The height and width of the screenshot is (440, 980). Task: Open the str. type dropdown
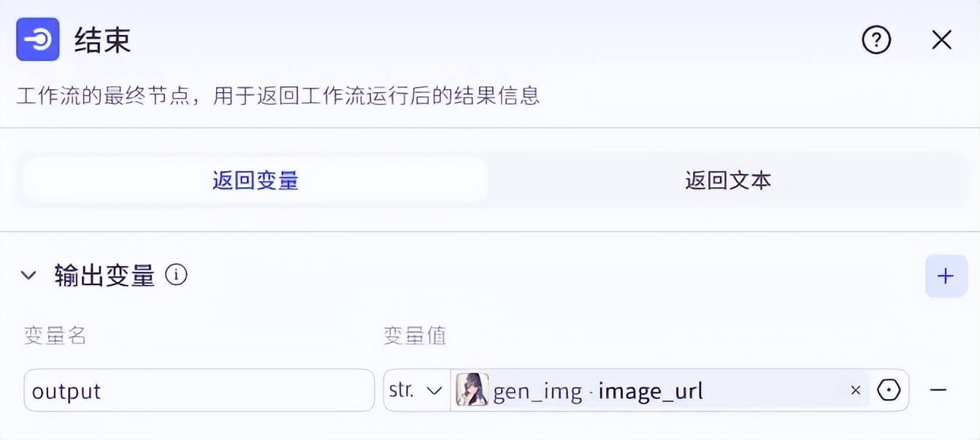pyautogui.click(x=417, y=390)
